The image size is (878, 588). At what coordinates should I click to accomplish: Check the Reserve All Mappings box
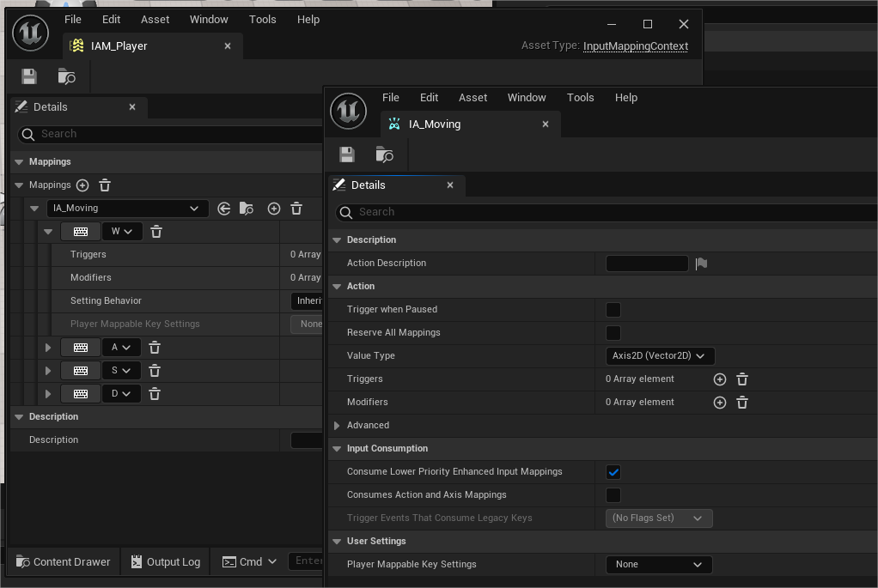pyautogui.click(x=613, y=333)
